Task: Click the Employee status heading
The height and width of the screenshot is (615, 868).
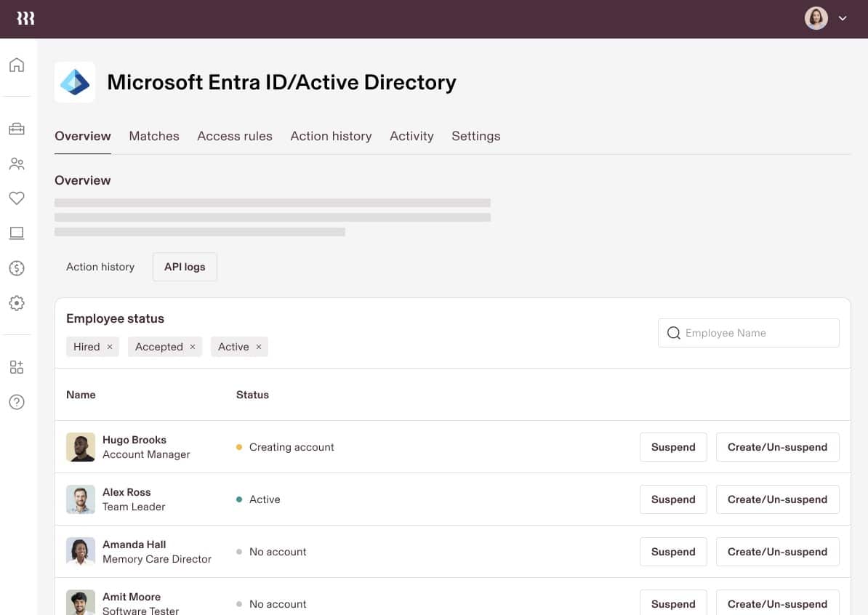Action: pyautogui.click(x=115, y=318)
